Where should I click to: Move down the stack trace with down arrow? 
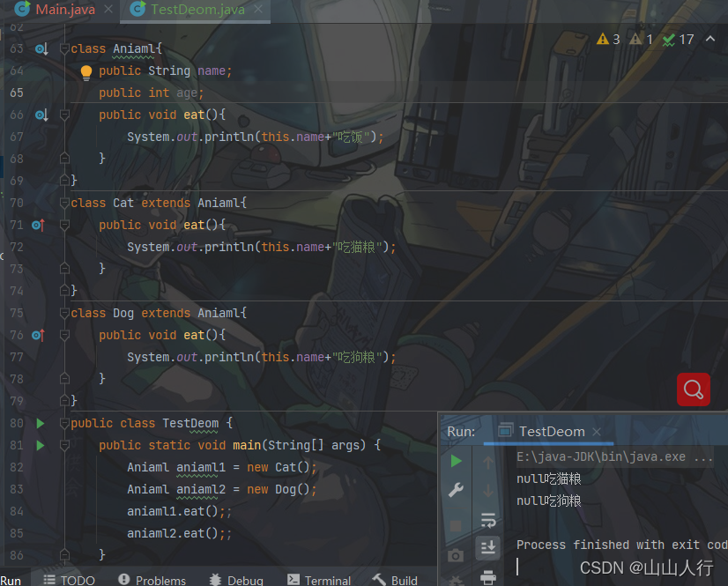(x=488, y=491)
